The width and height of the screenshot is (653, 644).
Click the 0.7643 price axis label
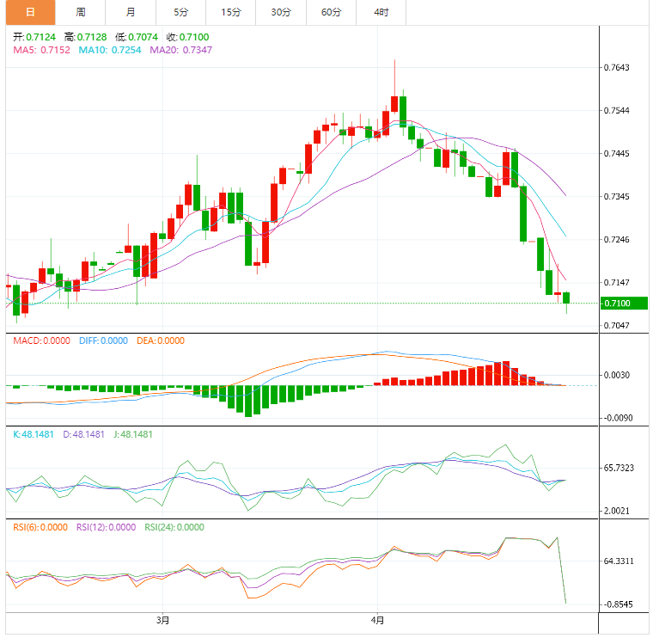[617, 68]
